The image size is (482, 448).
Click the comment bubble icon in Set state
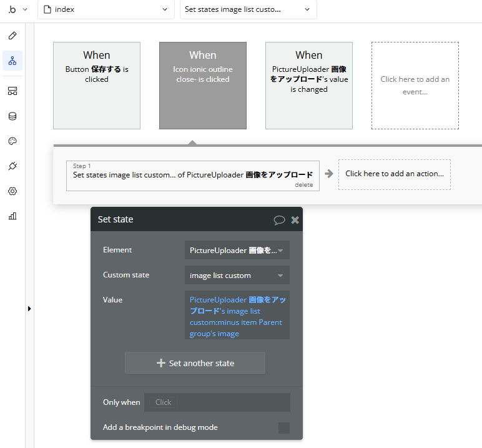tap(279, 220)
